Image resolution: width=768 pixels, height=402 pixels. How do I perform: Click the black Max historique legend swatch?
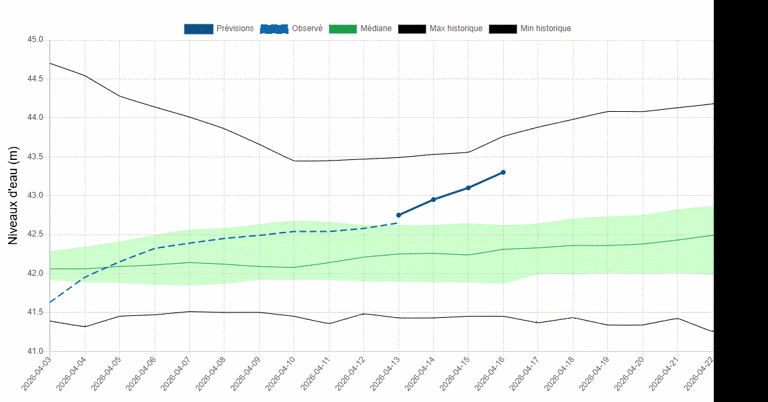411,29
